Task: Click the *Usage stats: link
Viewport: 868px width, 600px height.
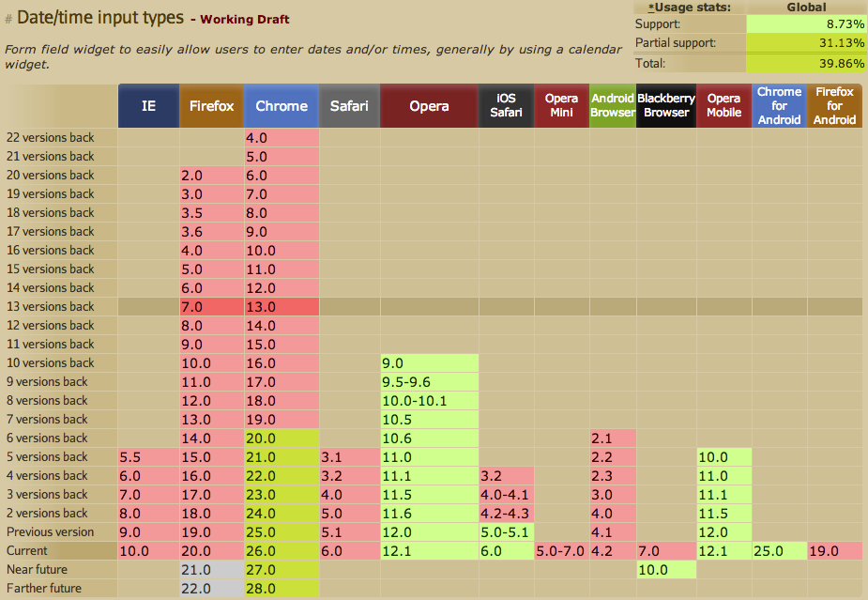Action: pos(690,8)
